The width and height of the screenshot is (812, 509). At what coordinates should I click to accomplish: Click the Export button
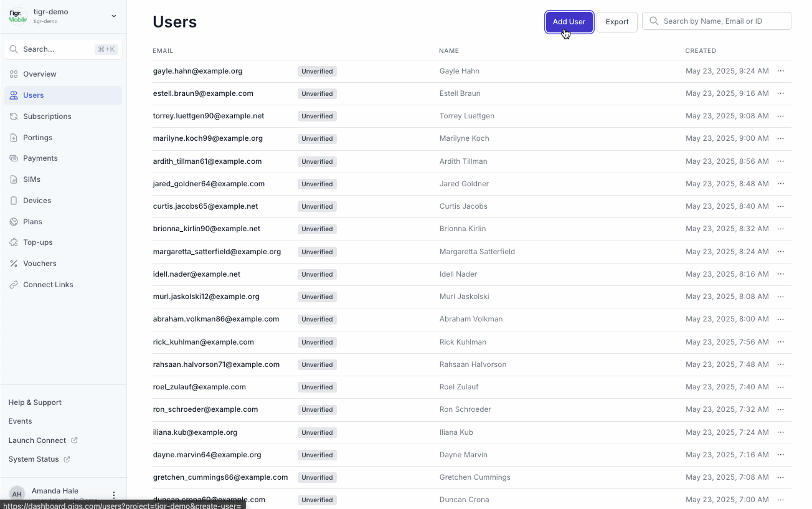(616, 21)
